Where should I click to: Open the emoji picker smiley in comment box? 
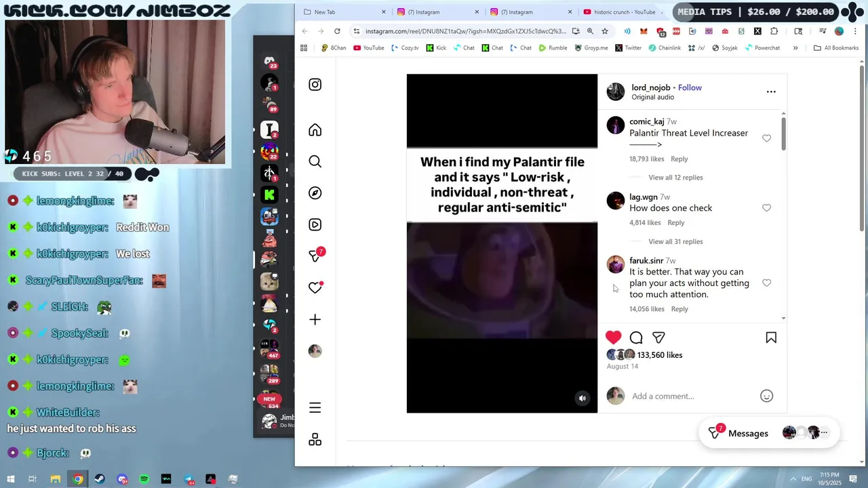click(766, 396)
